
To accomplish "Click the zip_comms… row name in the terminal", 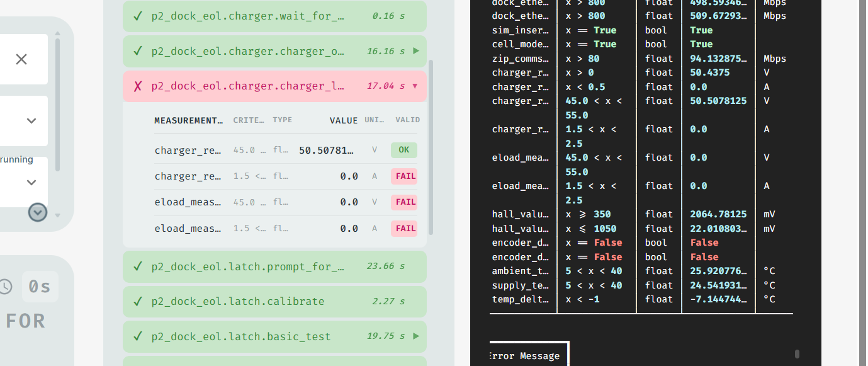I will (520, 59).
